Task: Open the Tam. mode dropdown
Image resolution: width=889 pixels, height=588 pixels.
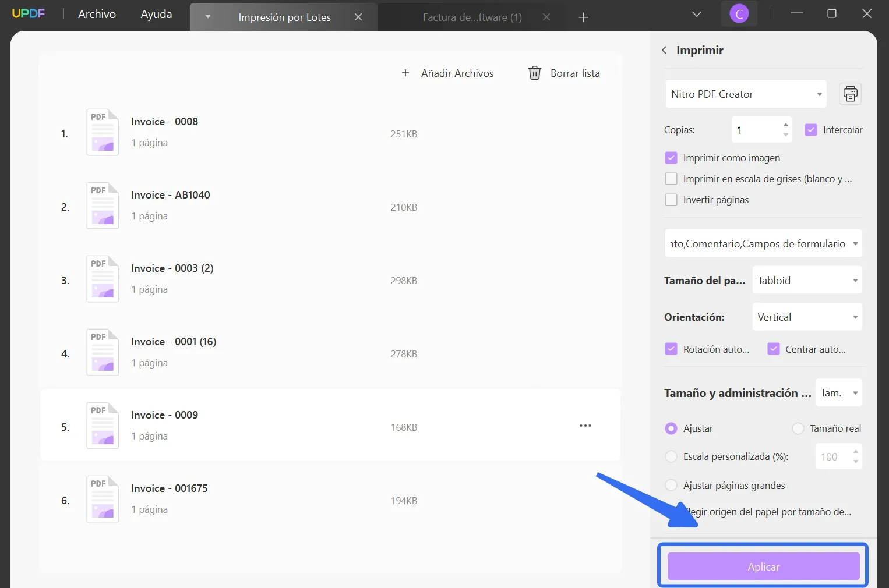Action: pos(839,393)
